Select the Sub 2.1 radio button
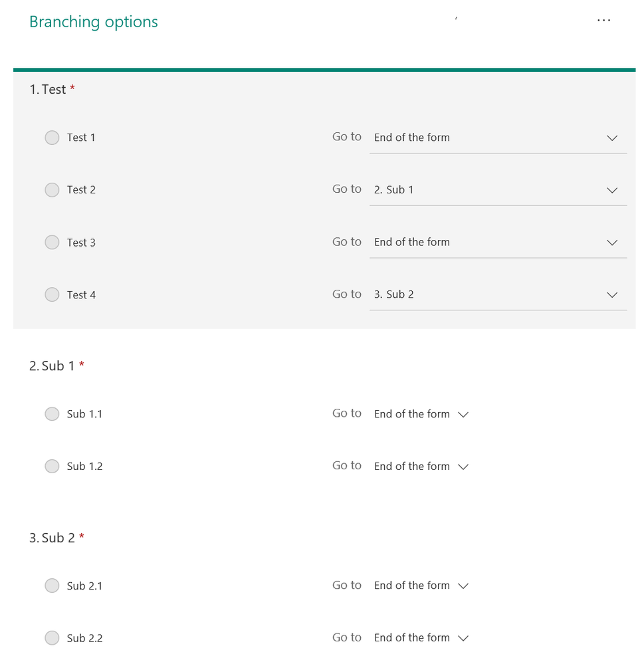Screen dimensions: 644x664 click(x=52, y=586)
